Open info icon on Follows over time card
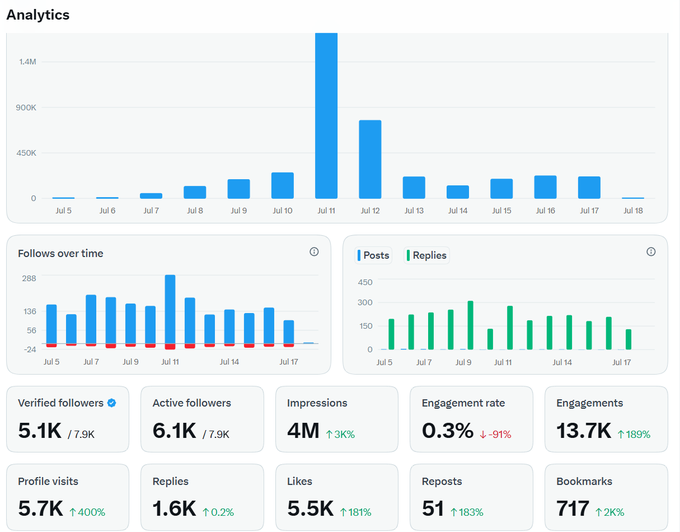Image resolution: width=680 pixels, height=532 pixels. click(x=314, y=252)
